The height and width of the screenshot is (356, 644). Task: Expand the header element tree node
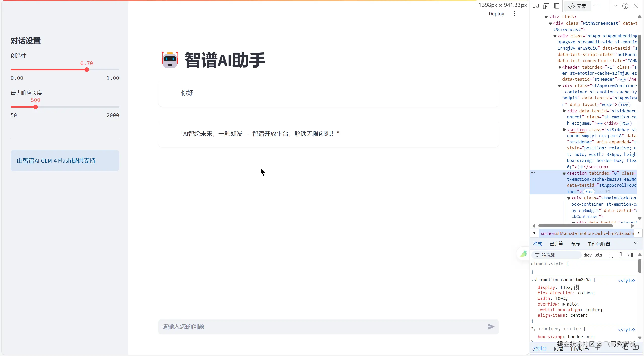560,67
